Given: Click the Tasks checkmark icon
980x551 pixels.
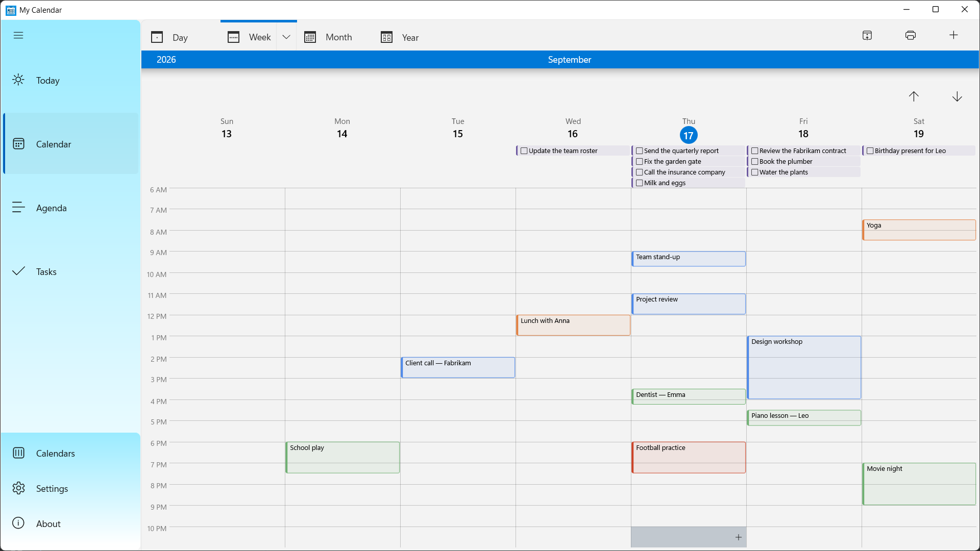Looking at the screenshot, I should pyautogui.click(x=18, y=271).
